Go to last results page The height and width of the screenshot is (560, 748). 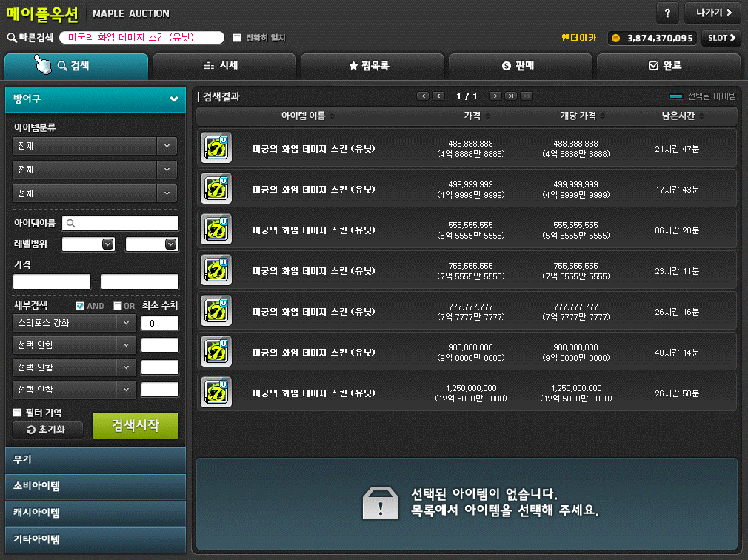click(x=511, y=96)
